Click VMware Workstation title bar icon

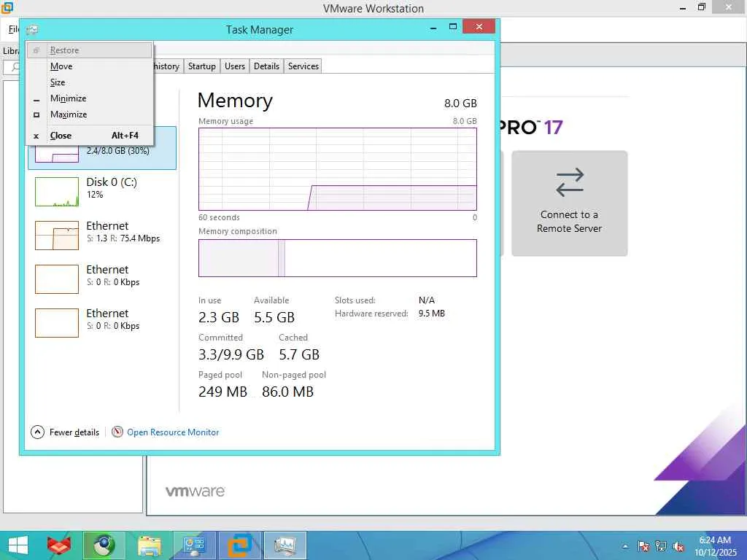click(x=7, y=7)
